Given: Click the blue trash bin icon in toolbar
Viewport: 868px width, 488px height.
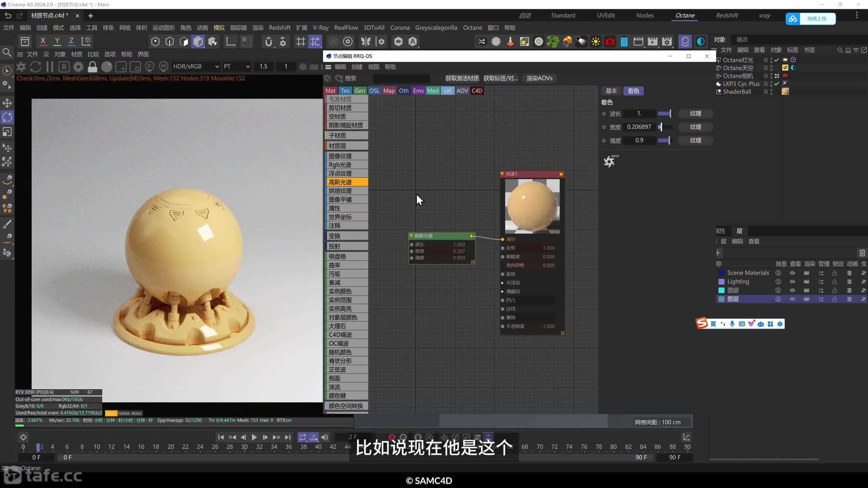Looking at the screenshot, I should click(624, 42).
